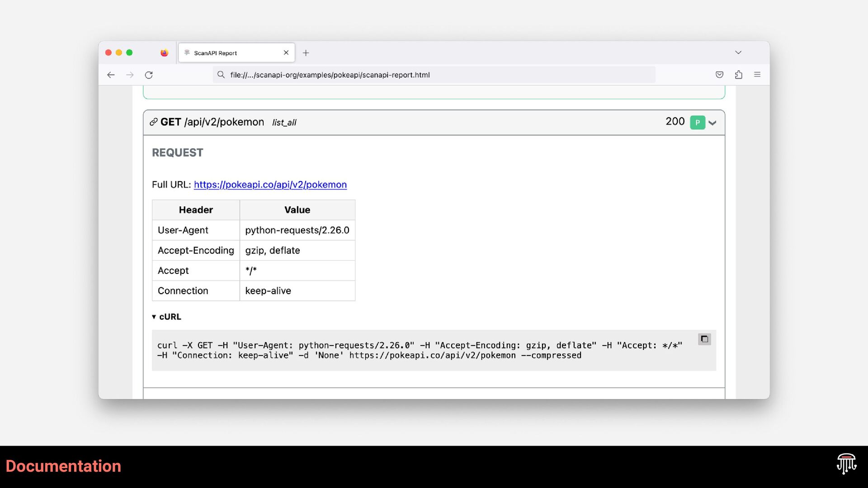Click the GET /api/v2/pokemon header title
Viewport: 868px width, 488px height.
(212, 122)
